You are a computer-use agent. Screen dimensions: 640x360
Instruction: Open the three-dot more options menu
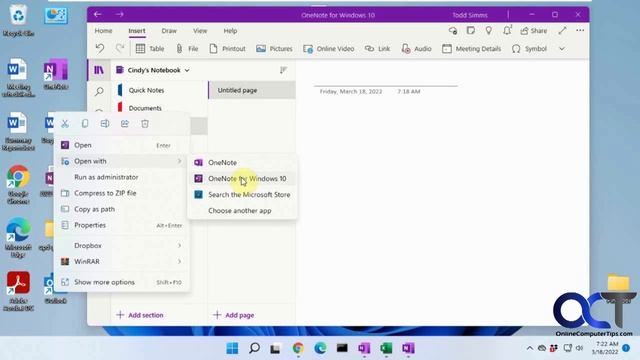coord(580,30)
